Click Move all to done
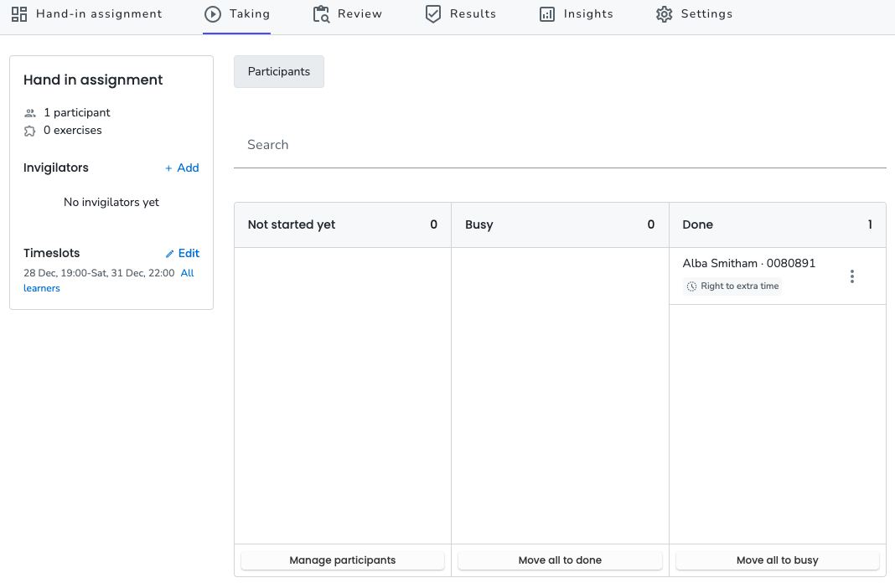Screen dimensions: 895x588 point(560,560)
